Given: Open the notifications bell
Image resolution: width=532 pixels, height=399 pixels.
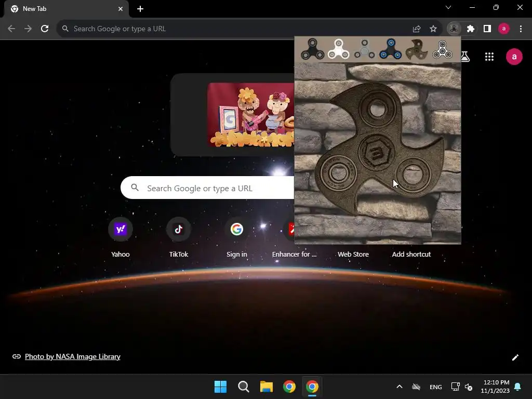Looking at the screenshot, I should click(x=517, y=387).
